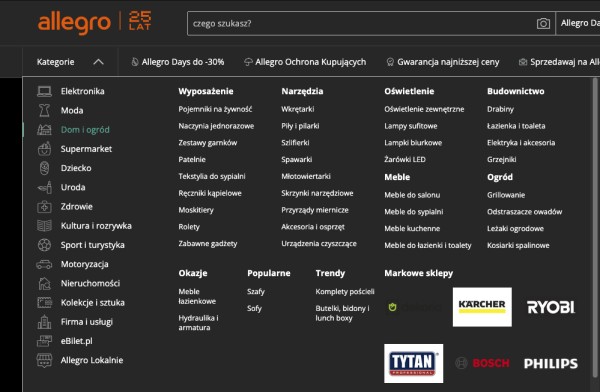Open Skrzynki narzędziowe
The height and width of the screenshot is (392, 600).
(317, 193)
